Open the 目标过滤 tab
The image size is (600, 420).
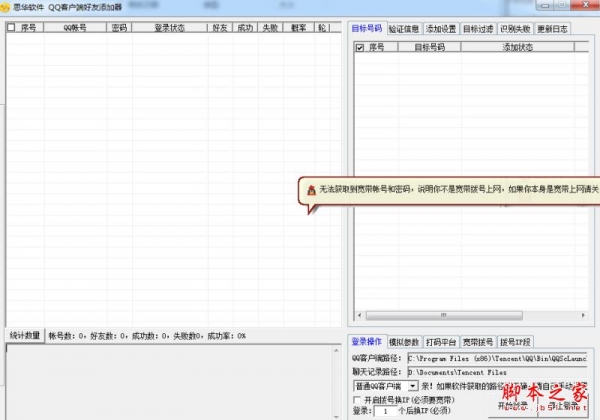[x=478, y=29]
